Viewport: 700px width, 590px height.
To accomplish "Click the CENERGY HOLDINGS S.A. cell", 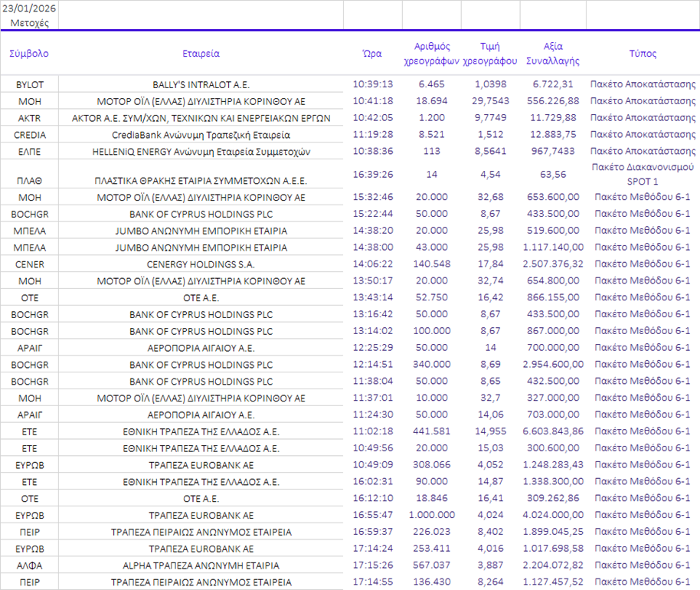I will (201, 264).
